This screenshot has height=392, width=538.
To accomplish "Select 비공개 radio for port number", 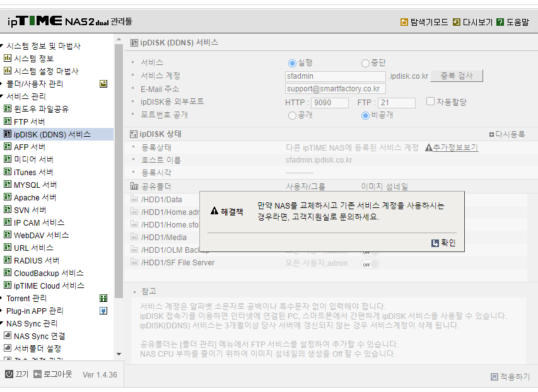I will (x=365, y=115).
